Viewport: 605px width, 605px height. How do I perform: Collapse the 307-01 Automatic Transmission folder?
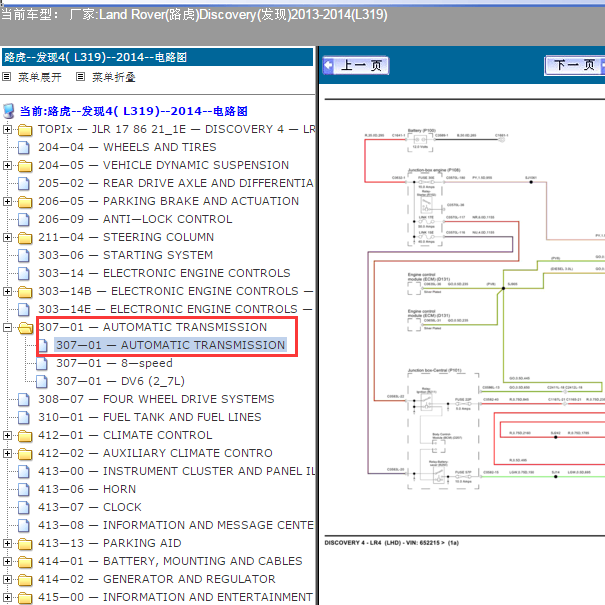pos(7,328)
